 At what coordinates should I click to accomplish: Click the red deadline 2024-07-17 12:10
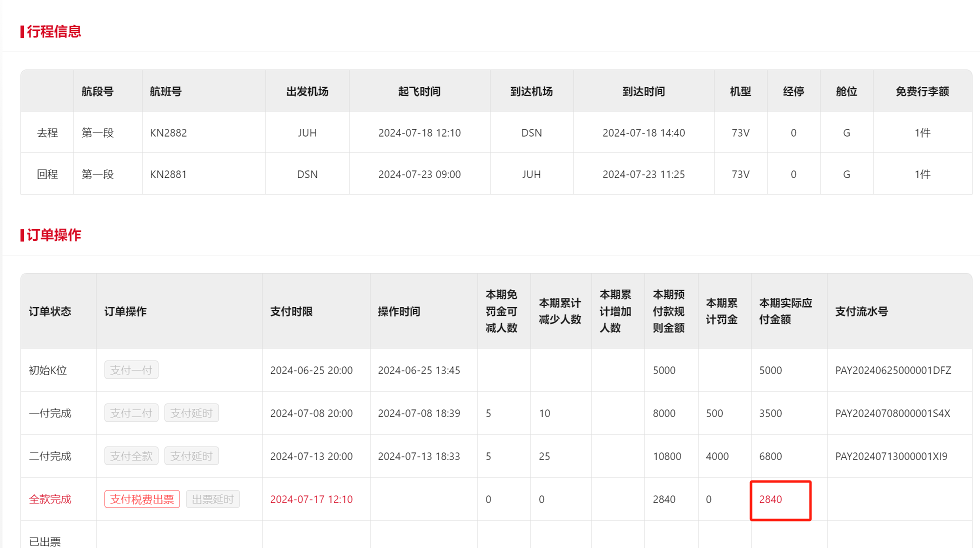(x=311, y=499)
